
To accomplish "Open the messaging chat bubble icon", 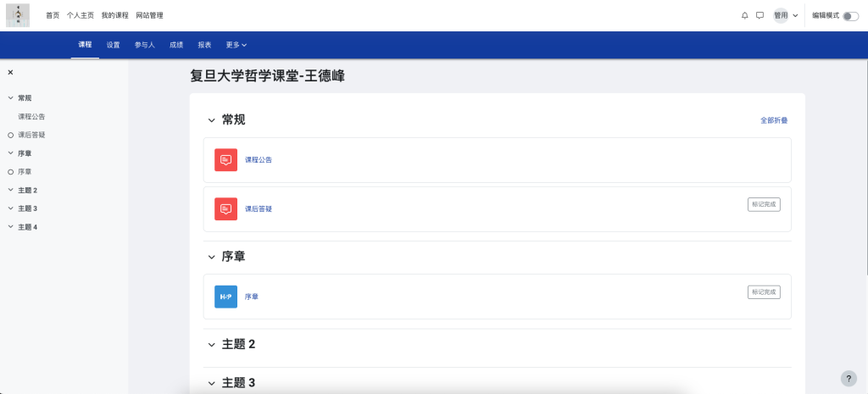I will [x=760, y=15].
